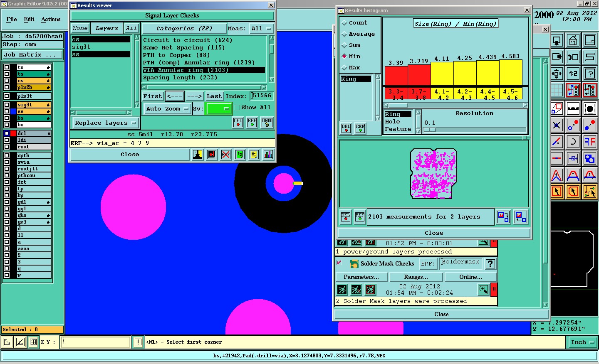Viewport: 599px width, 364px height.
Task: Open the File menu
Action: (12, 20)
